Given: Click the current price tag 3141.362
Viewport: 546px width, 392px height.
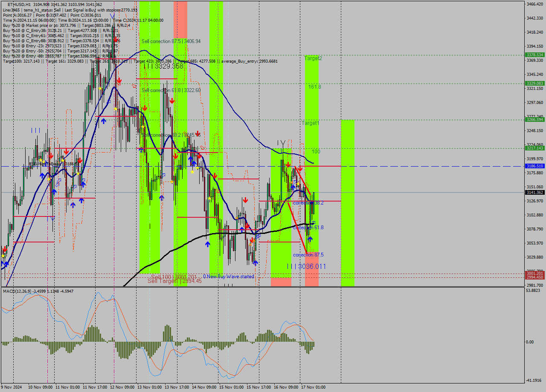Looking at the screenshot, I should pyautogui.click(x=534, y=193).
